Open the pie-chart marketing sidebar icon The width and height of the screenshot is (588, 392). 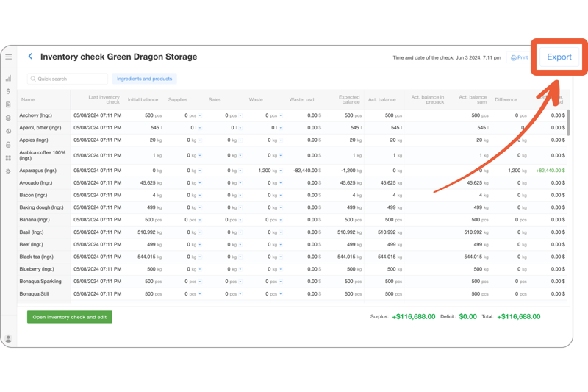(8, 132)
